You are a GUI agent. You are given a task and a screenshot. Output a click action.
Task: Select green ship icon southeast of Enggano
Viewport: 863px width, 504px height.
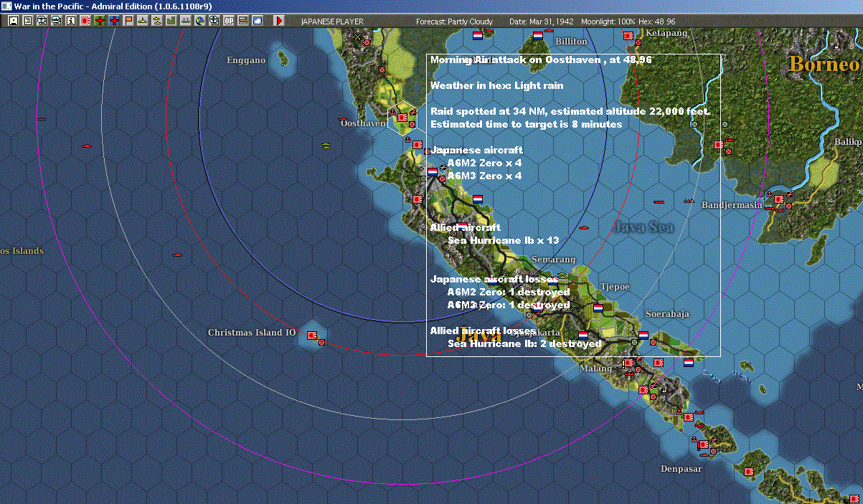click(326, 146)
